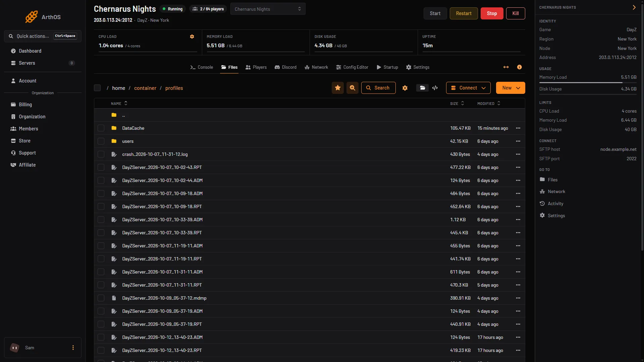644x362 pixels.
Task: Click the code brackets icon
Action: point(435,88)
